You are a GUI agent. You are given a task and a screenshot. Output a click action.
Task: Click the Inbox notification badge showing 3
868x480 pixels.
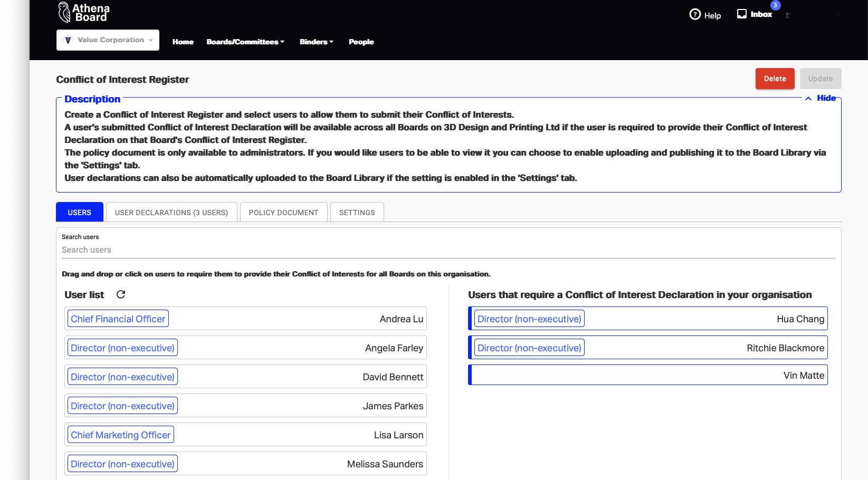pyautogui.click(x=775, y=5)
